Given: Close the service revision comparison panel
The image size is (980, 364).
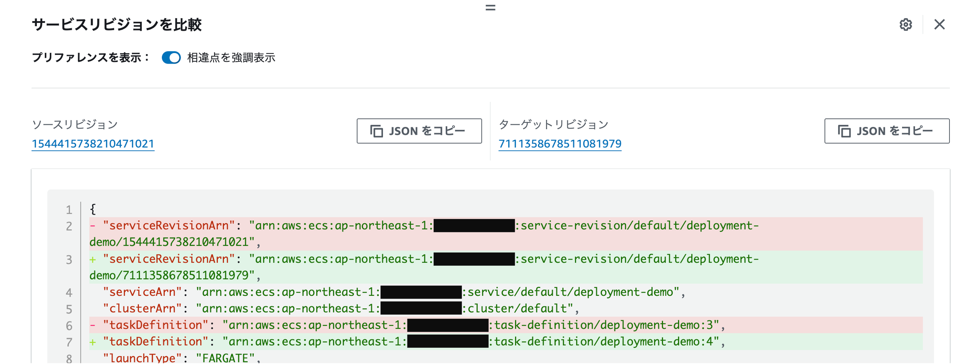Looking at the screenshot, I should point(939,24).
